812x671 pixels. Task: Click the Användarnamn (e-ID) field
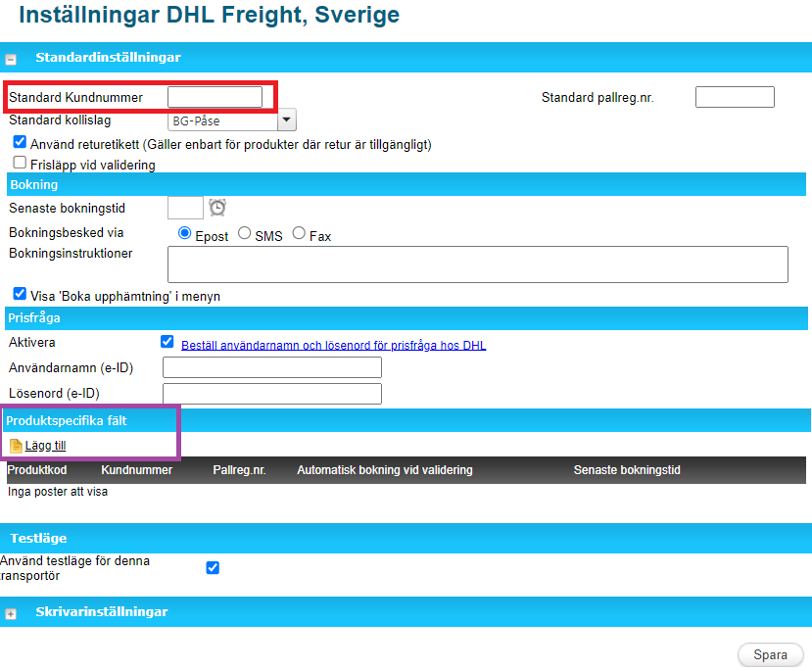271,367
